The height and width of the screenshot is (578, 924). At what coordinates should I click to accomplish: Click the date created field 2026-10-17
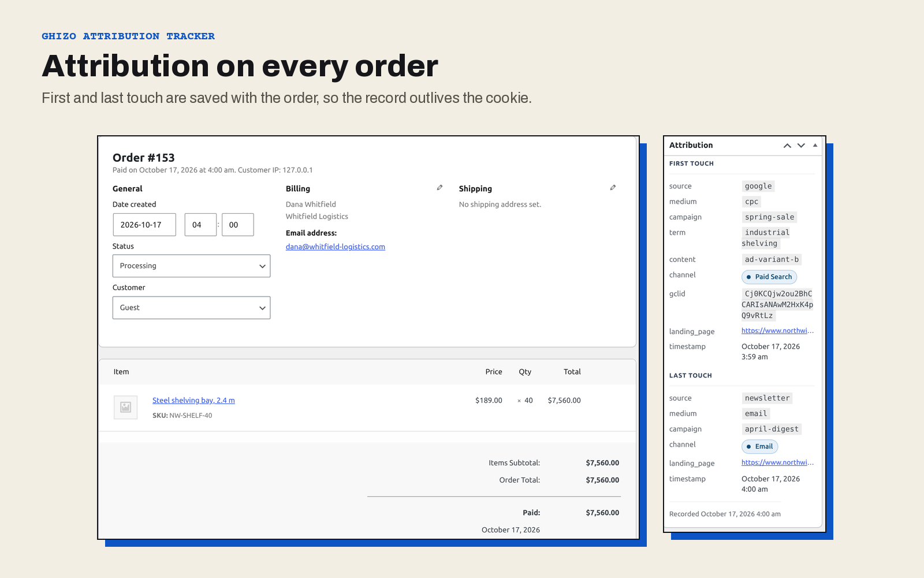click(144, 225)
